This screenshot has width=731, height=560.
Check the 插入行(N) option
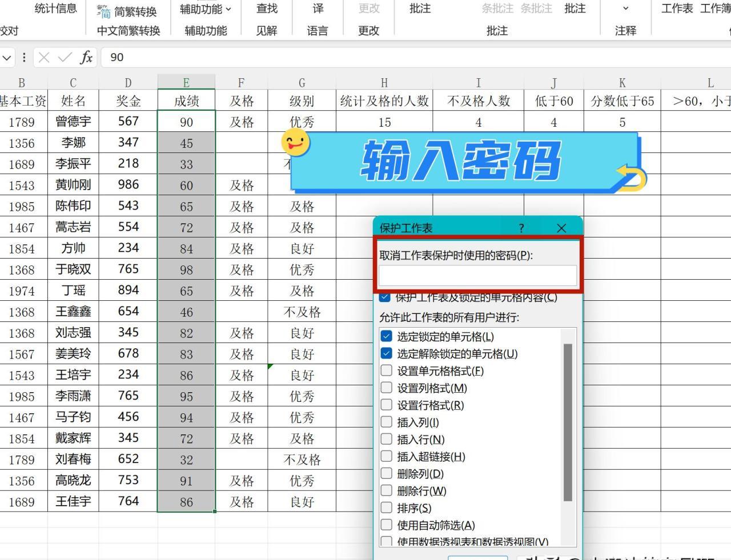point(387,439)
